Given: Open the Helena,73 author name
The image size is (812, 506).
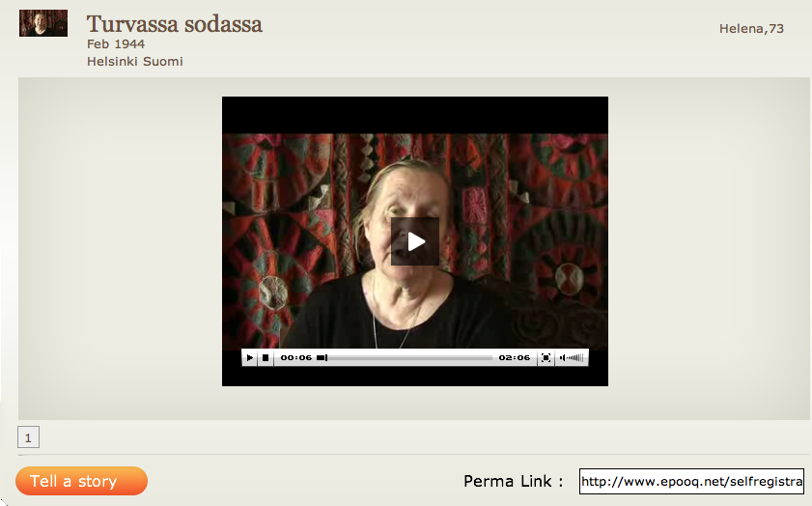Looking at the screenshot, I should click(x=751, y=28).
